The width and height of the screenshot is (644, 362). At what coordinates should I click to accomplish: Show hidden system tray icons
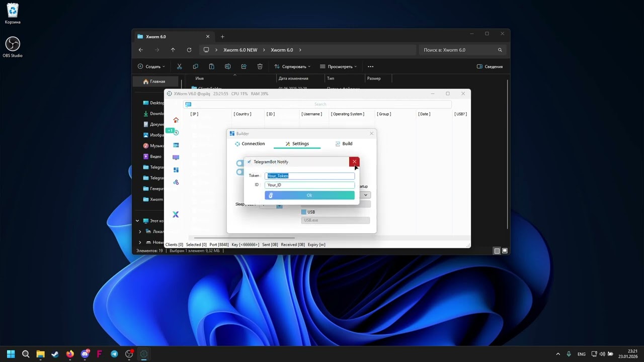click(557, 354)
